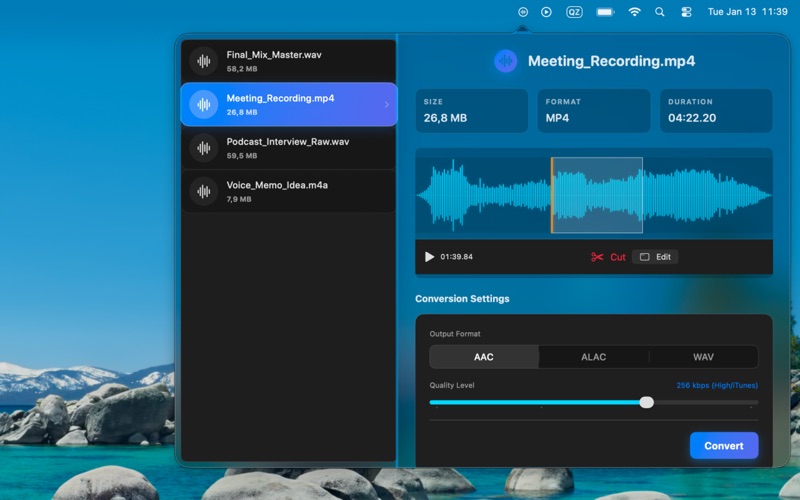This screenshot has width=800, height=500.
Task: Select Final_Mix_Master.wav file name
Action: pos(274,55)
